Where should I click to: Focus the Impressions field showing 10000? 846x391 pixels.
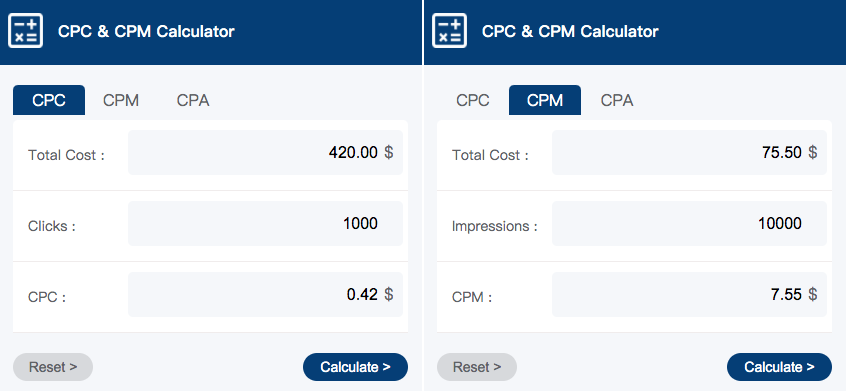pos(689,223)
